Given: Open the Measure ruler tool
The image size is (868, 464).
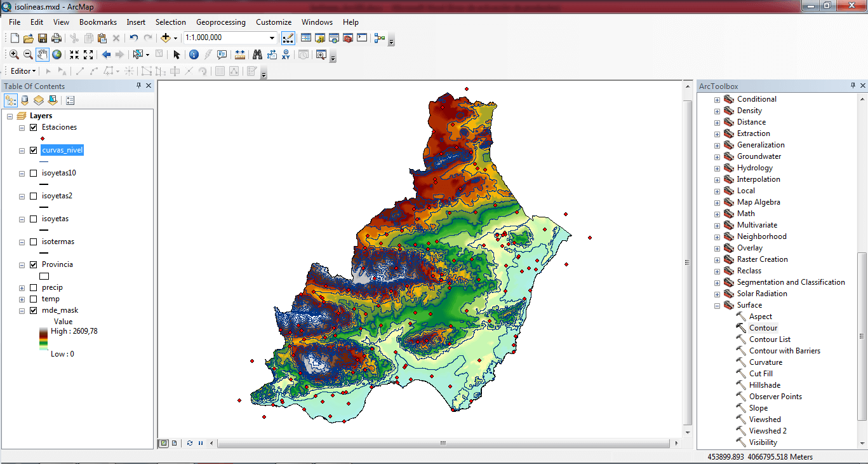Looking at the screenshot, I should (x=240, y=55).
